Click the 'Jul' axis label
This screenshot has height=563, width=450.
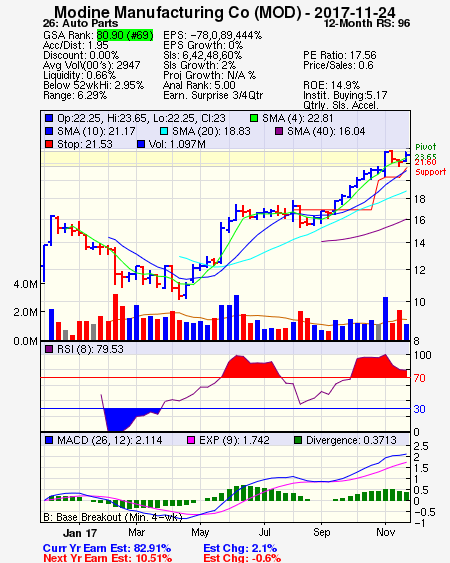(264, 532)
